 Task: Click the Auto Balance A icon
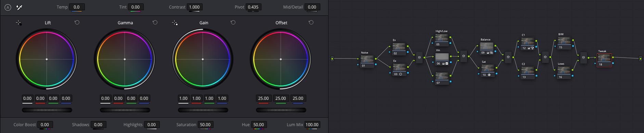pos(8,7)
